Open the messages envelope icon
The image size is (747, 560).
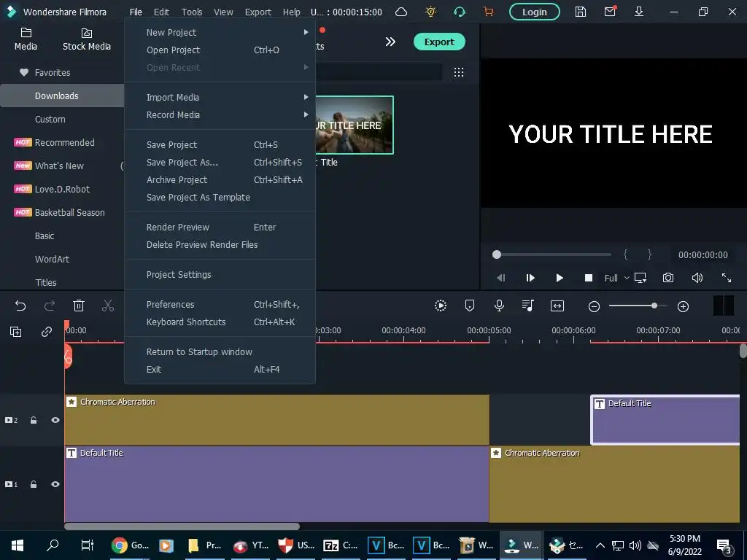[x=610, y=12]
